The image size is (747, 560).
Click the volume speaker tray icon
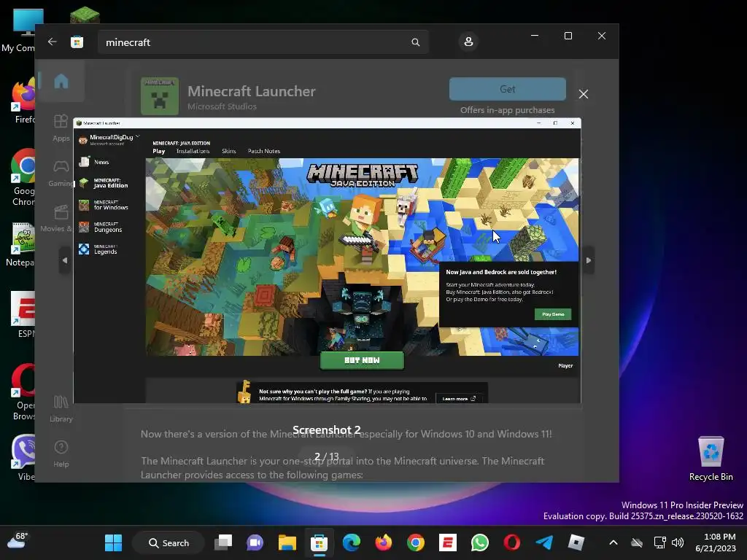pos(678,542)
